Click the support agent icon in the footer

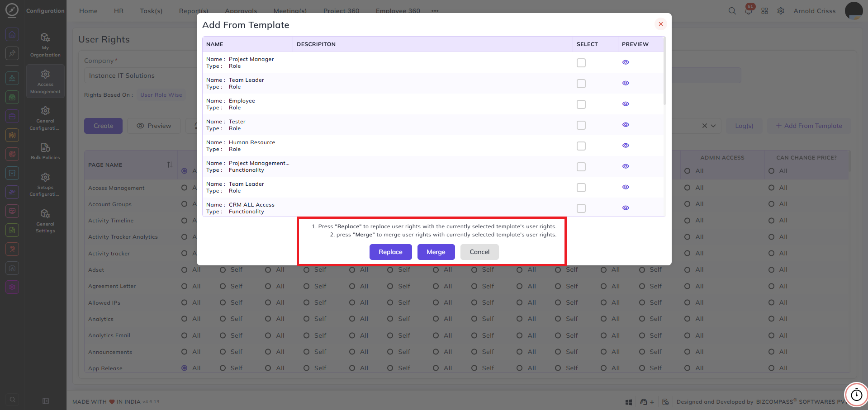pyautogui.click(x=644, y=402)
